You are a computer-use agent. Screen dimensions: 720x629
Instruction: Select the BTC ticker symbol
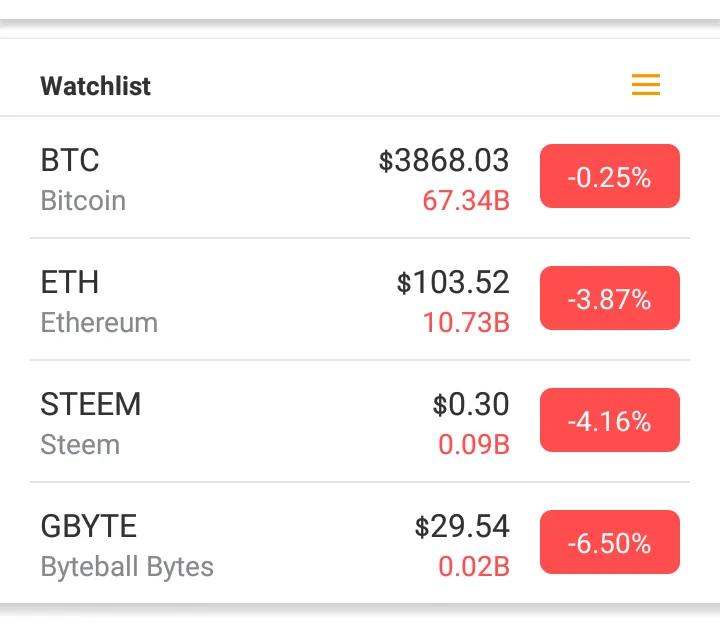[70, 160]
